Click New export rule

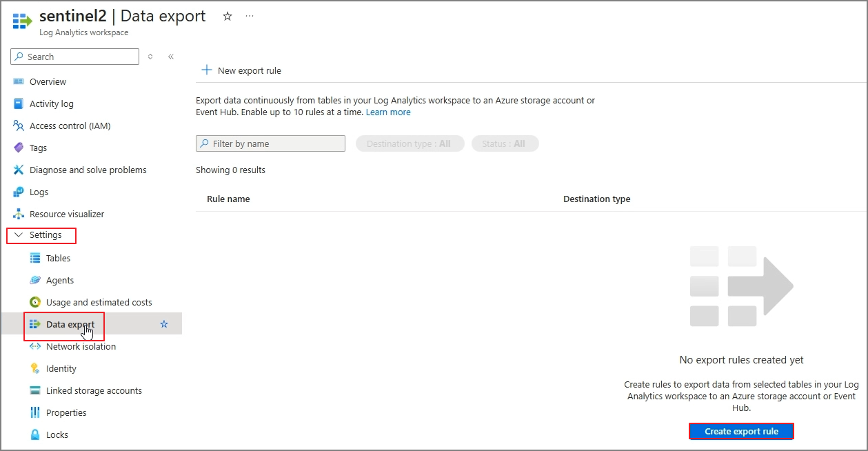pyautogui.click(x=241, y=70)
